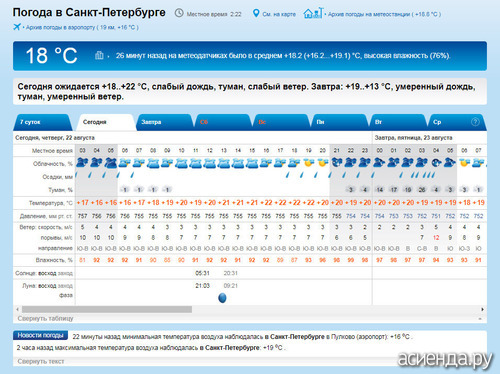Click the moon phase icon
Screen dimensions: 500x374
coord(222,298)
